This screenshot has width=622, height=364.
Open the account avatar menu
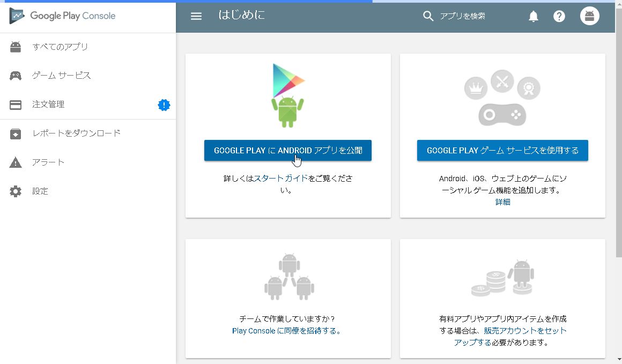tap(590, 16)
